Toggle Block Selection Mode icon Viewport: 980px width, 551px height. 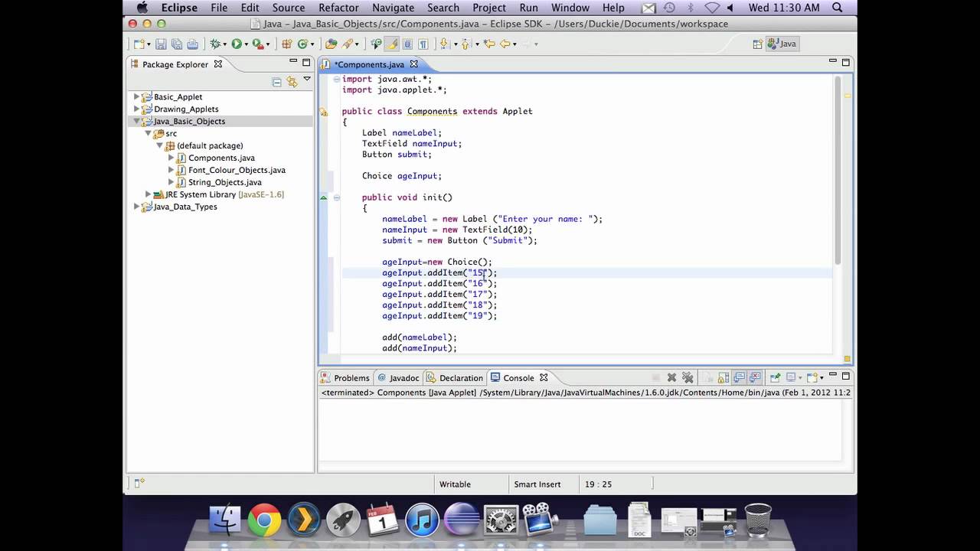pyautogui.click(x=407, y=44)
